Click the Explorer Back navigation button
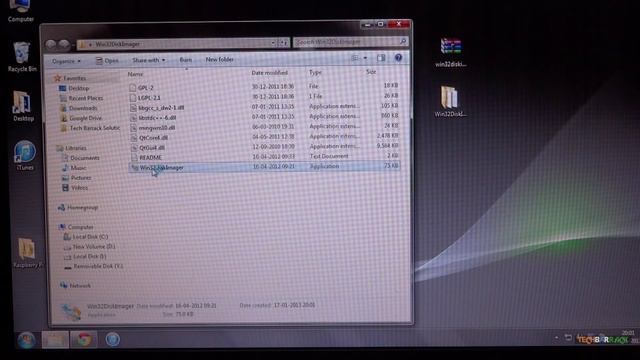 pos(51,44)
